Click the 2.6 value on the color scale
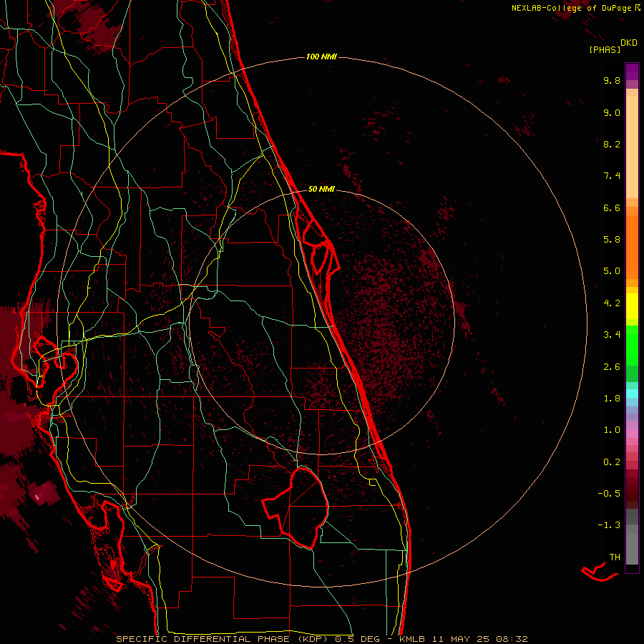 pos(612,367)
